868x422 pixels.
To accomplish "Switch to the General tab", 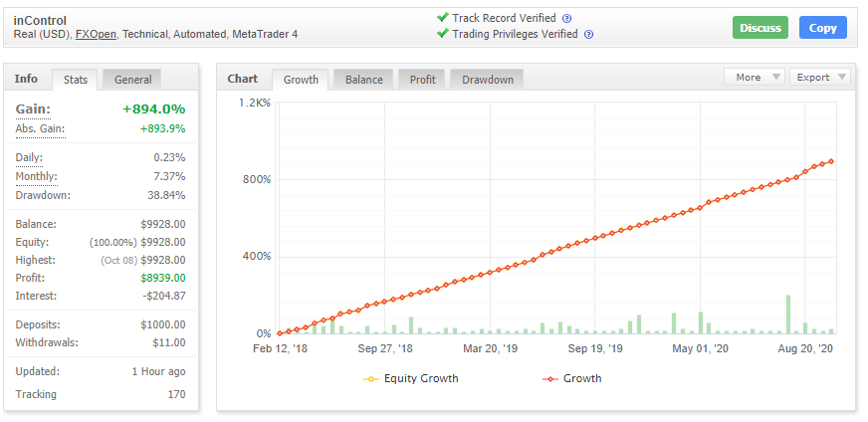I will tap(132, 80).
